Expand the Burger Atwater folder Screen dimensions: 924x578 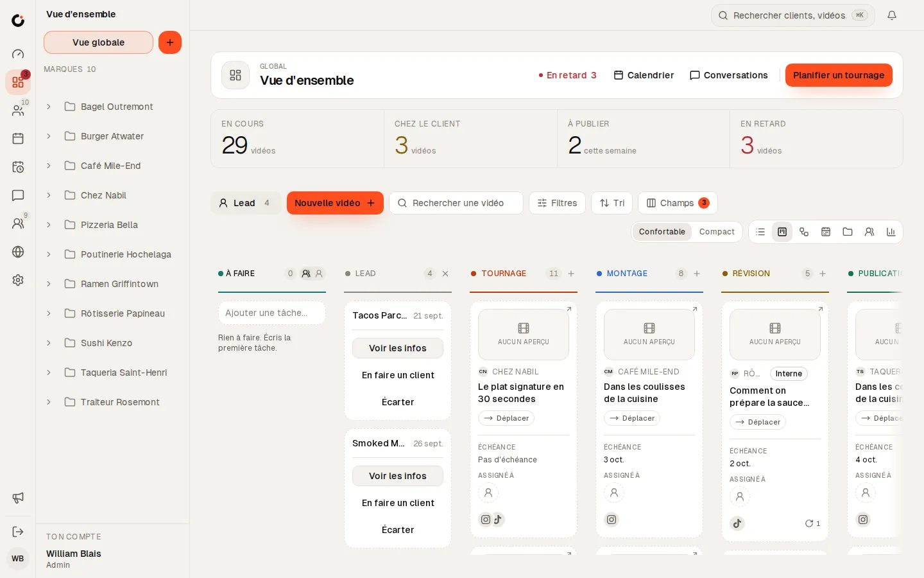[x=49, y=136]
